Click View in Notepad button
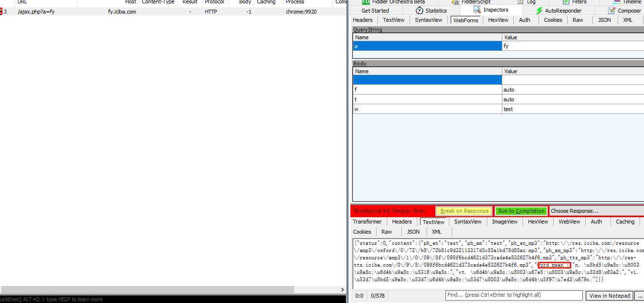Image resolution: width=644 pixels, height=303 pixels. point(610,295)
